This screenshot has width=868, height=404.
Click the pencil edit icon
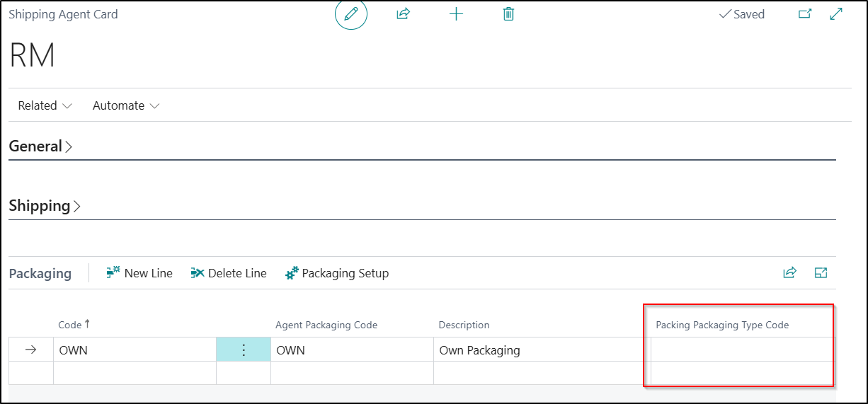point(350,14)
